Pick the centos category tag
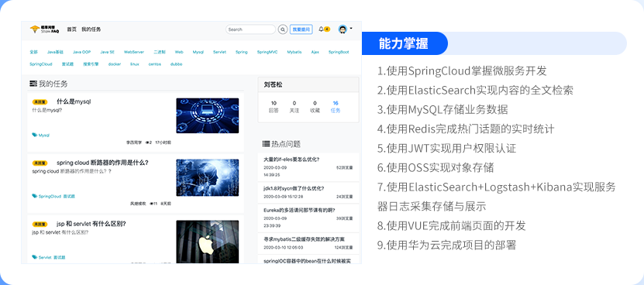644x285 pixels. click(155, 64)
